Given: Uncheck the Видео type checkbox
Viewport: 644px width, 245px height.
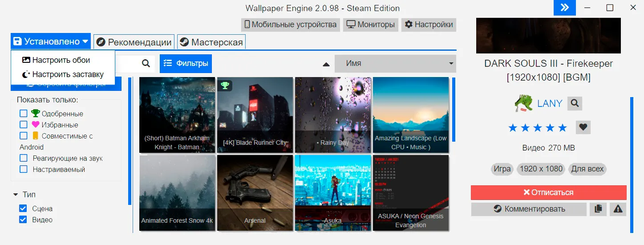Looking at the screenshot, I should click(x=23, y=220).
